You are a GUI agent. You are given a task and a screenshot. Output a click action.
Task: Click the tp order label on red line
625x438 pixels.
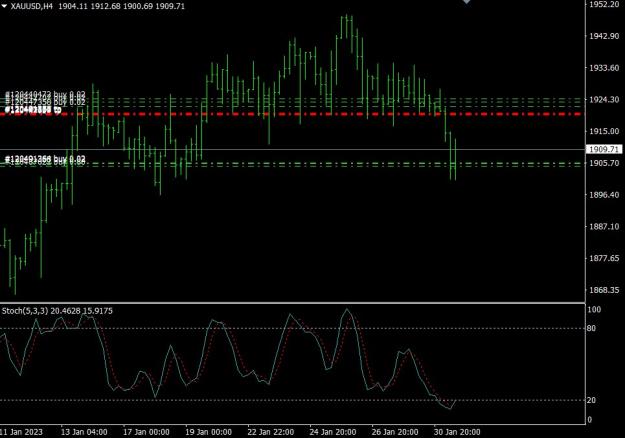[33, 110]
